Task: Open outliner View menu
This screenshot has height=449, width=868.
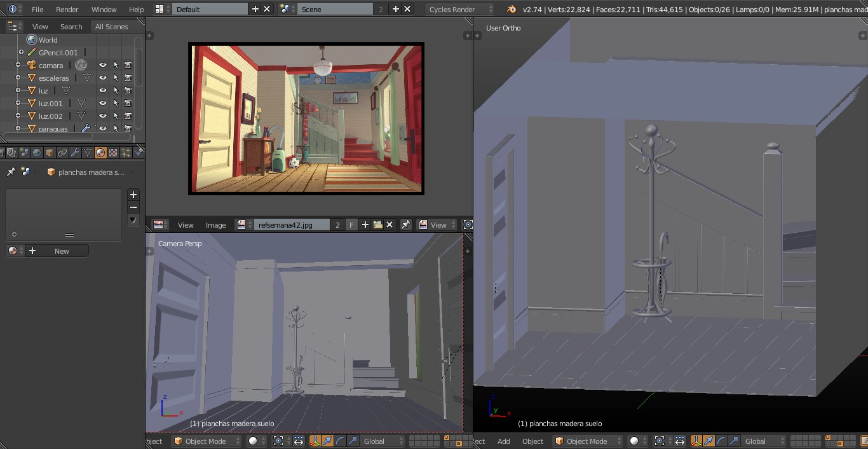Action: pyautogui.click(x=40, y=27)
